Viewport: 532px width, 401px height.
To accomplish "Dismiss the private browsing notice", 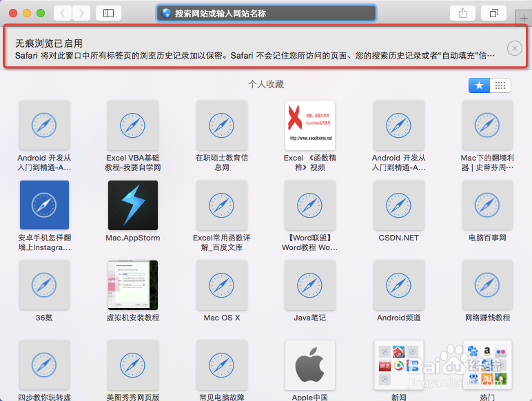I will tap(514, 48).
